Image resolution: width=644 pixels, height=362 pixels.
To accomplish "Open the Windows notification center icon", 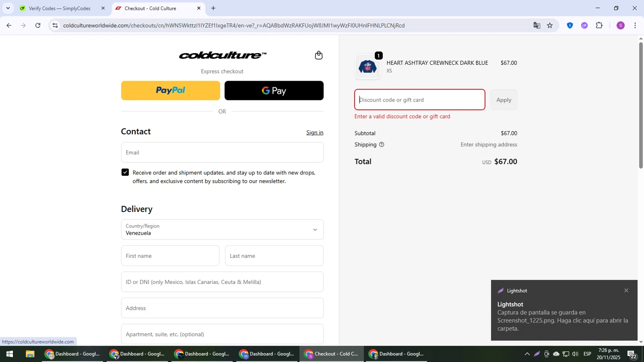I will point(632,354).
